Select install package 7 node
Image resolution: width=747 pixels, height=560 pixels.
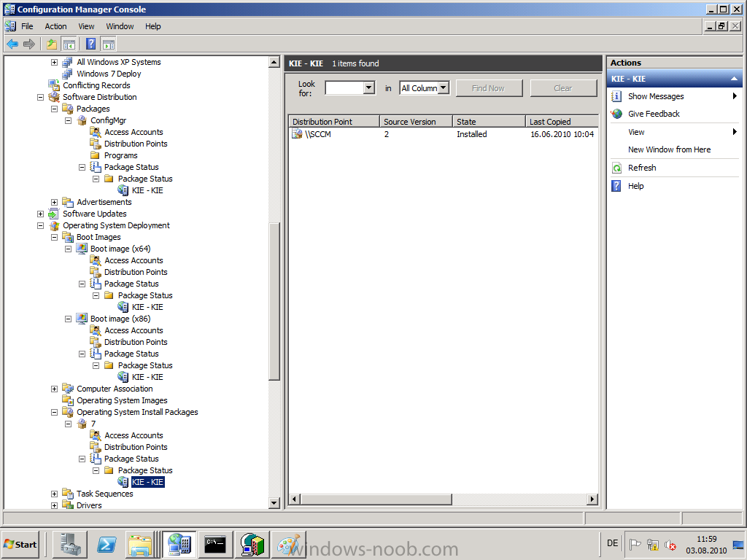[93, 424]
